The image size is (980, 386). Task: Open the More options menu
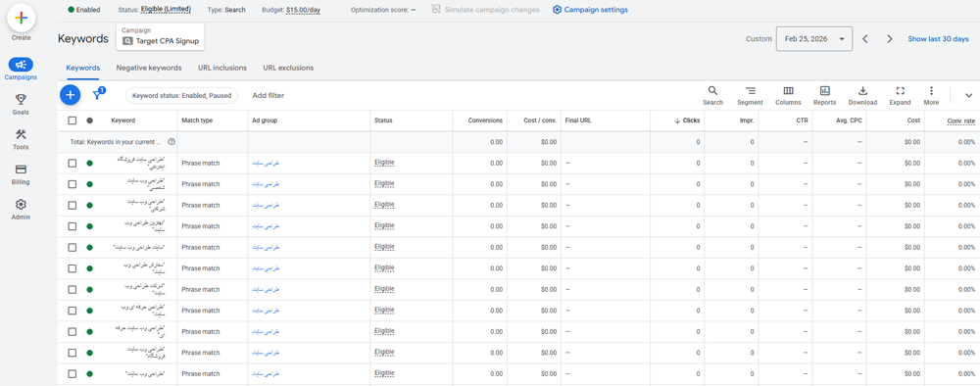point(931,95)
